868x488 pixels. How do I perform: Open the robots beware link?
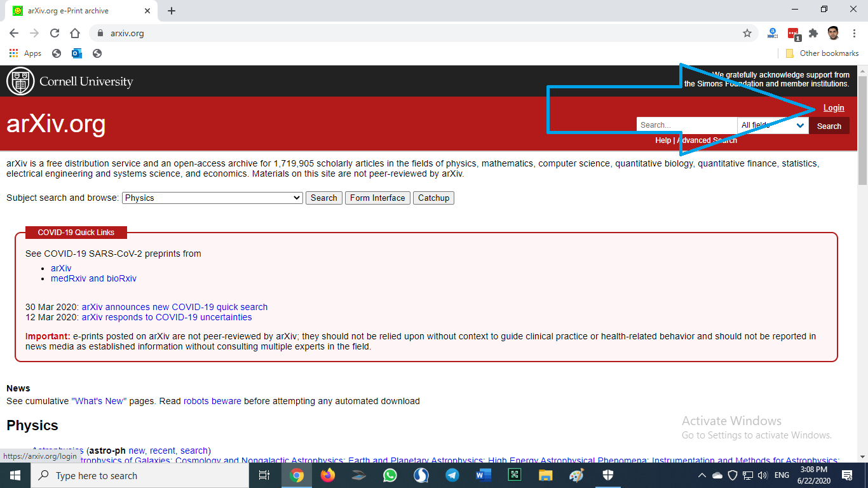[212, 401]
